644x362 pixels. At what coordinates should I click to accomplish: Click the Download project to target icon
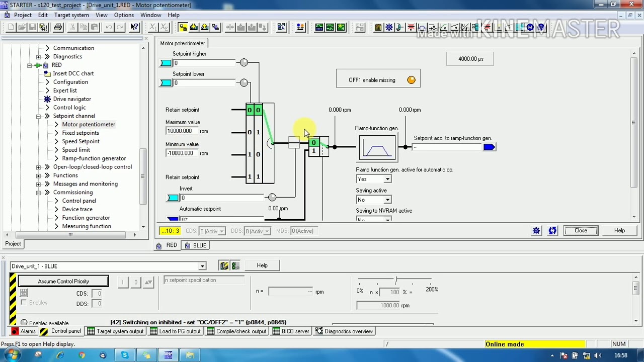tap(194, 27)
